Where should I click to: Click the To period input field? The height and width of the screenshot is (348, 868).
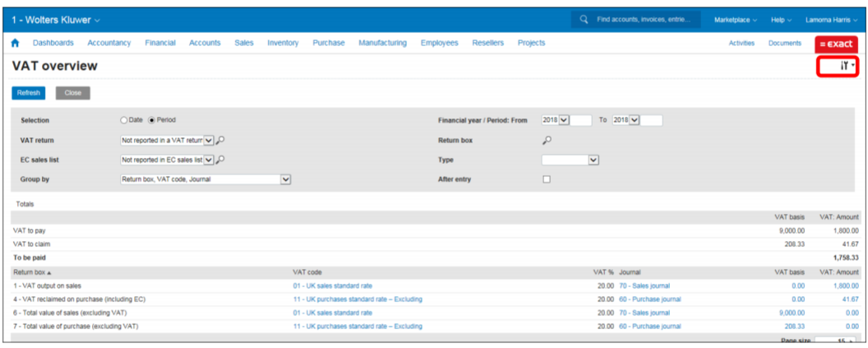651,120
